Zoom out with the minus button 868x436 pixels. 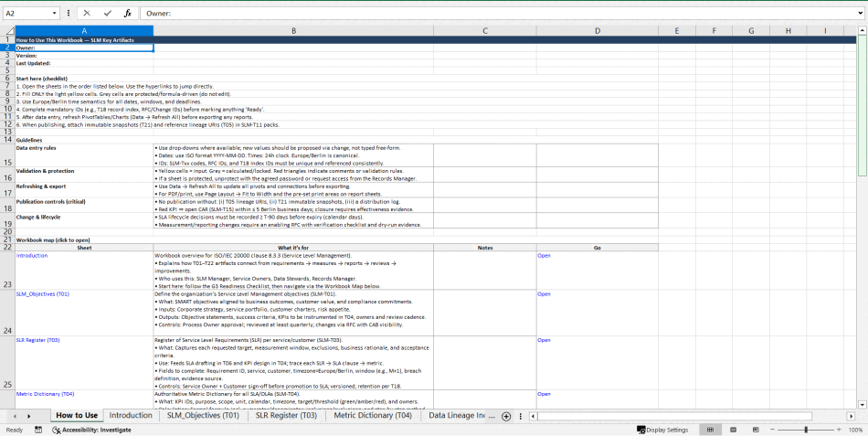tap(772, 430)
